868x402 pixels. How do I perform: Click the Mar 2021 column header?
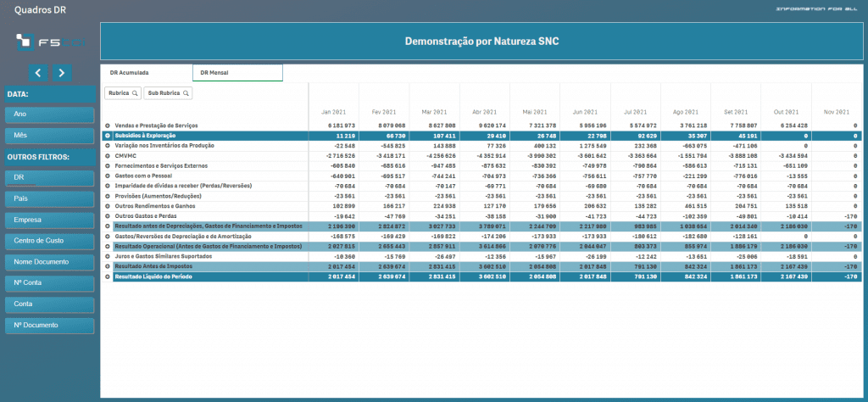[x=434, y=112]
